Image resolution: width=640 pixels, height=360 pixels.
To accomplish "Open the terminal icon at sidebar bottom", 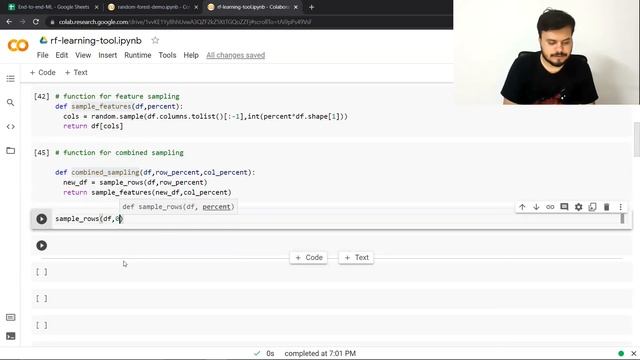I will 11,336.
